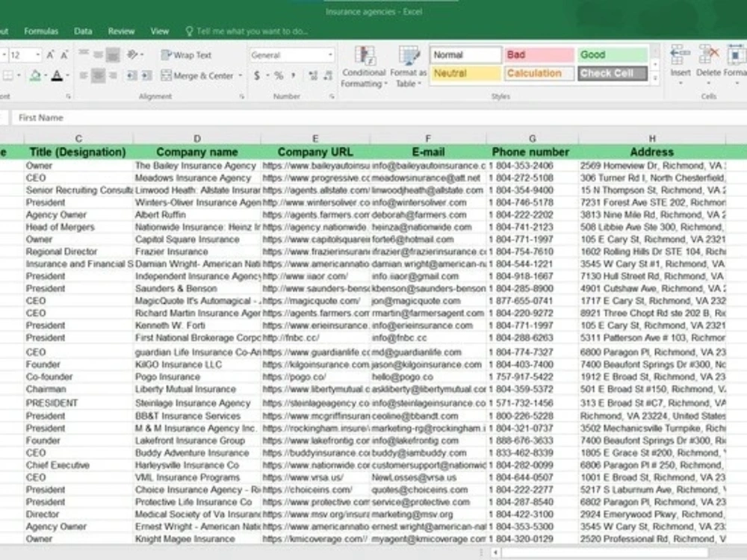Screen dimensions: 747x560
Task: Align cell text to the left
Action: click(x=84, y=75)
